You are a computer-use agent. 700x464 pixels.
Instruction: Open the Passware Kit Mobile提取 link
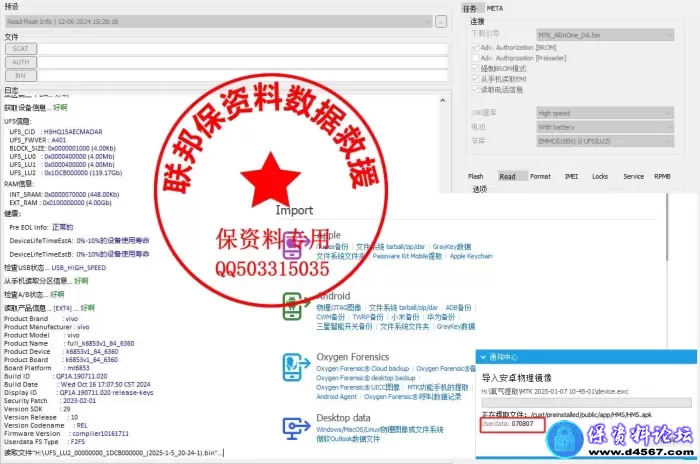[x=407, y=256]
